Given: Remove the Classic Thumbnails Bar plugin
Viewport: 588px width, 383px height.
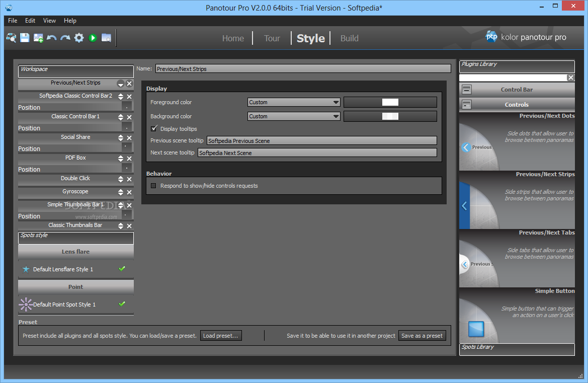Looking at the screenshot, I should (129, 226).
